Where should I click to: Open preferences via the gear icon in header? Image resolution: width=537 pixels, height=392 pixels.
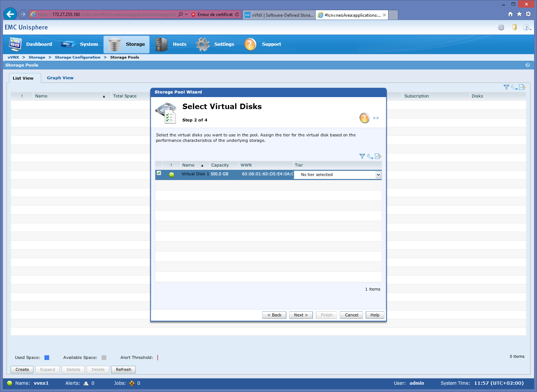(x=501, y=28)
